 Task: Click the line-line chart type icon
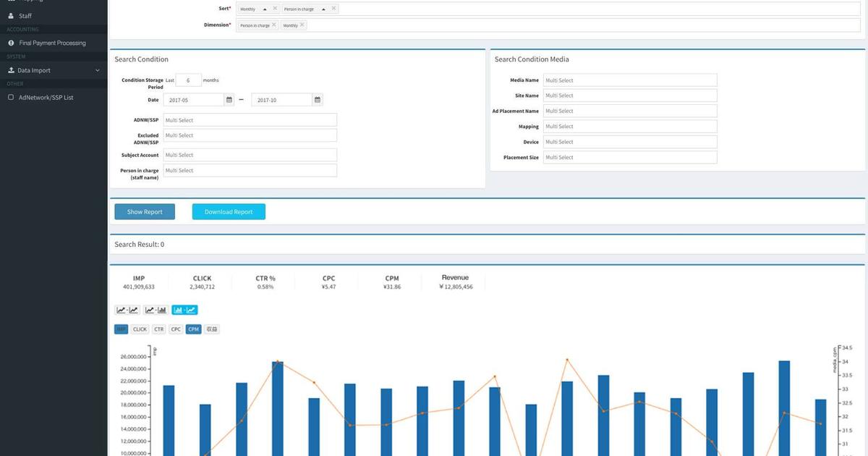pyautogui.click(x=127, y=310)
